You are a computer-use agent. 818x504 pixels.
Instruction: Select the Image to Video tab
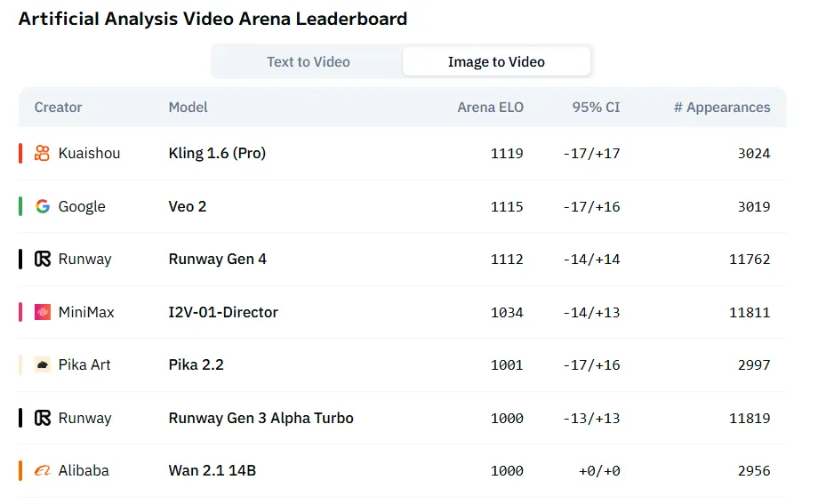coord(496,62)
